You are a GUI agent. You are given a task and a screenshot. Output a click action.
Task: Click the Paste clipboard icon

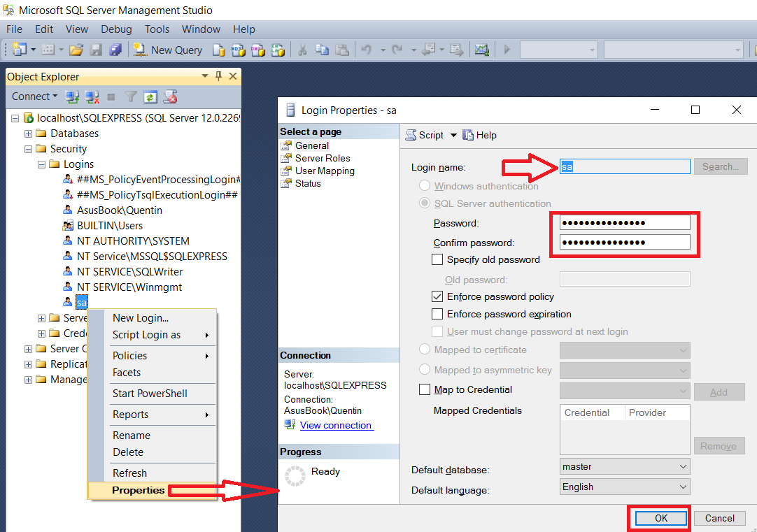(x=342, y=50)
